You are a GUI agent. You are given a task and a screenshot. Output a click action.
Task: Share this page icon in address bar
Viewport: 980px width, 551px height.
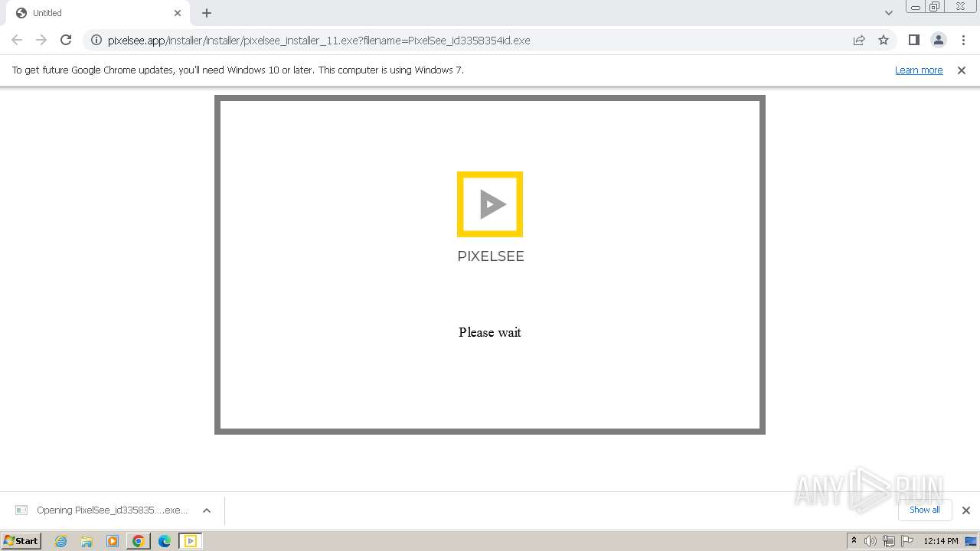859,40
